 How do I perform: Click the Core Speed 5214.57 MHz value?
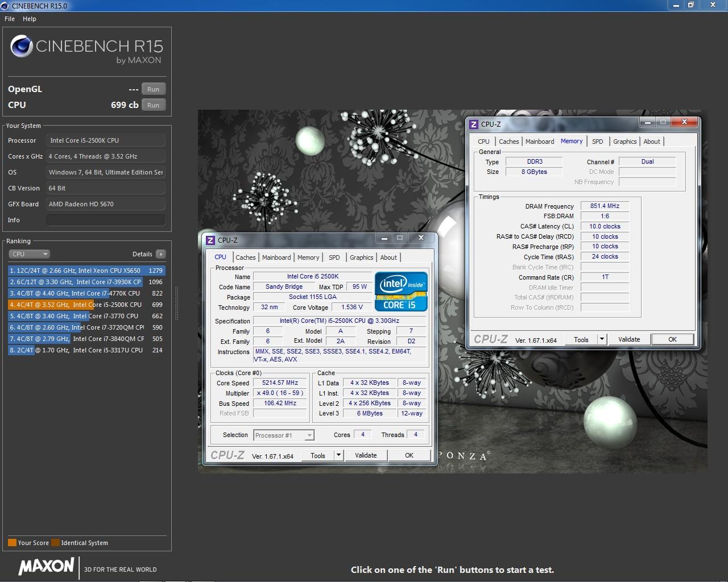(x=280, y=383)
